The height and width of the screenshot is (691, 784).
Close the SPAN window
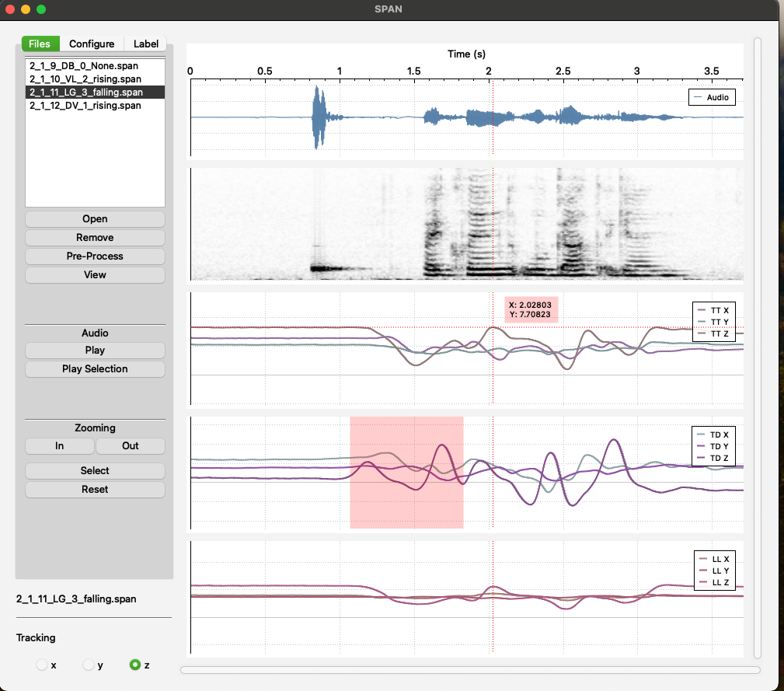10,9
